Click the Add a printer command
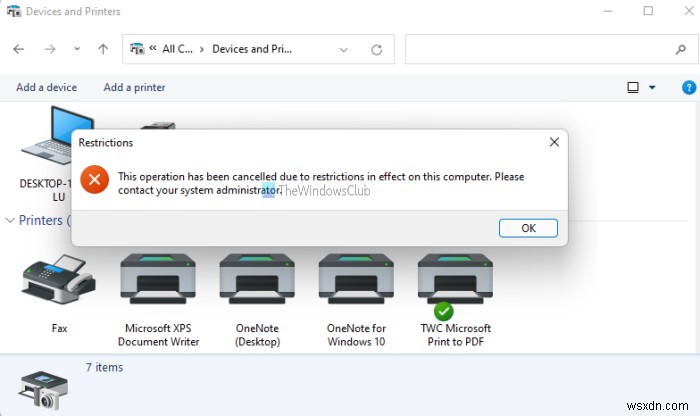700x416 pixels. pos(134,87)
